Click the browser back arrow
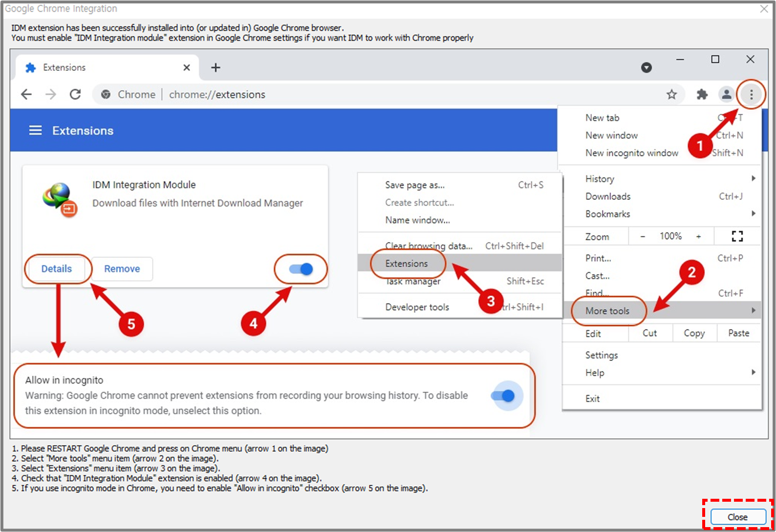Image resolution: width=776 pixels, height=532 pixels. 26,94
